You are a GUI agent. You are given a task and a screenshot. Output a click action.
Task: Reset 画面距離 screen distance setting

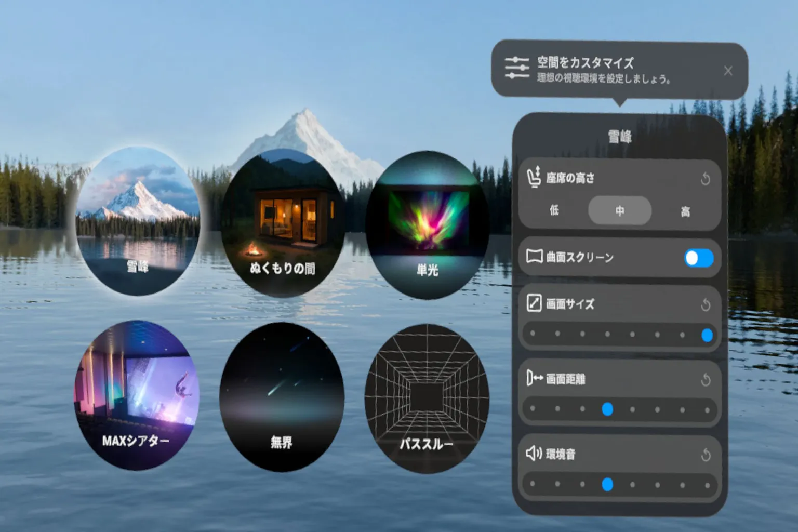coord(705,380)
